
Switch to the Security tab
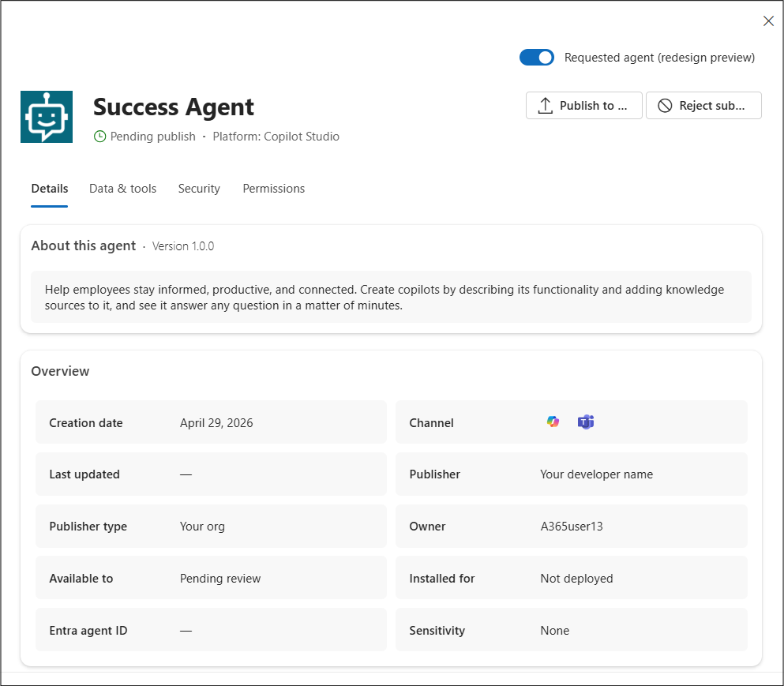click(x=199, y=189)
